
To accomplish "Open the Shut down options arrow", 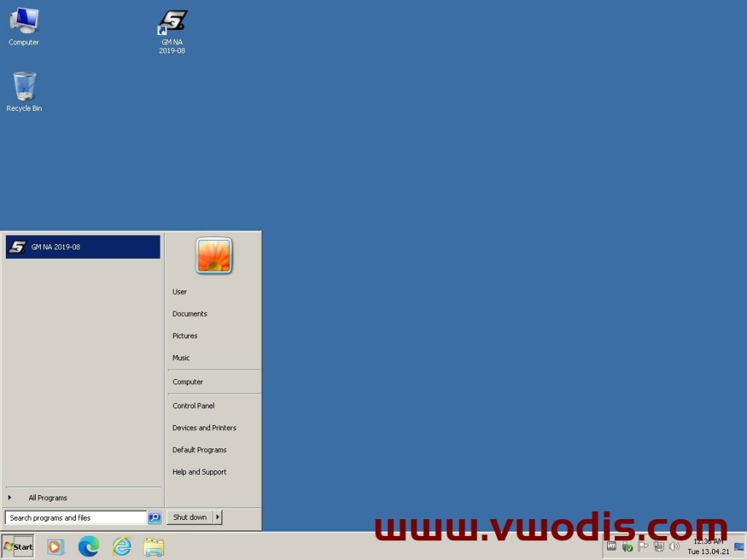I will click(217, 517).
